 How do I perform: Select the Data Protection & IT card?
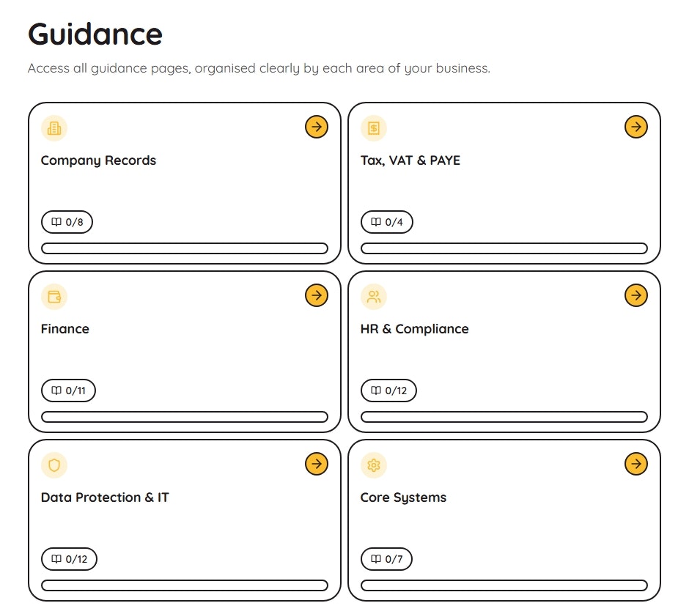(185, 520)
